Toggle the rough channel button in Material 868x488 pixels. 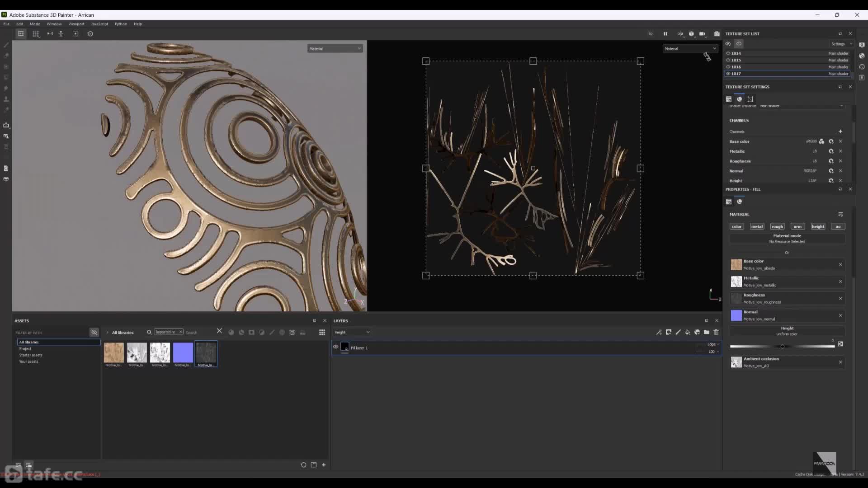tap(777, 226)
